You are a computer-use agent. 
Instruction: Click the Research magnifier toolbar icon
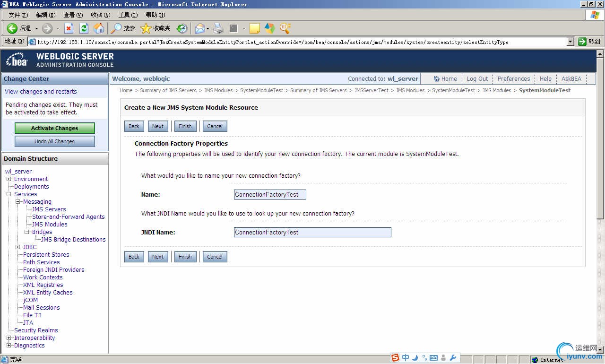[285, 28]
